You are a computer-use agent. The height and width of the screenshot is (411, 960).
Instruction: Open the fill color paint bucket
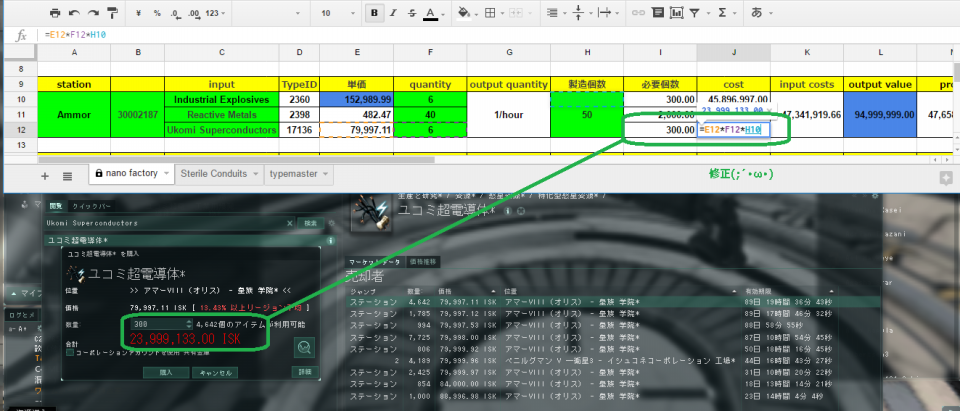[x=463, y=13]
